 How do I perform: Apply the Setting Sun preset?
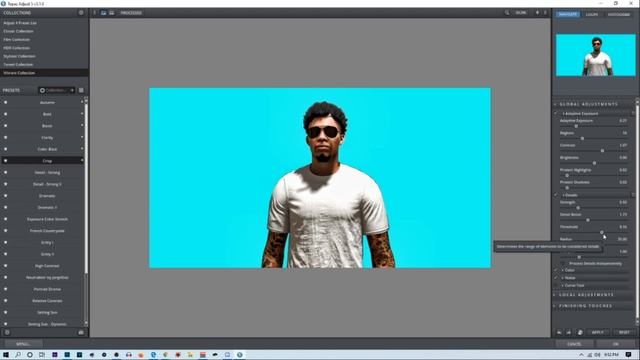(47, 312)
